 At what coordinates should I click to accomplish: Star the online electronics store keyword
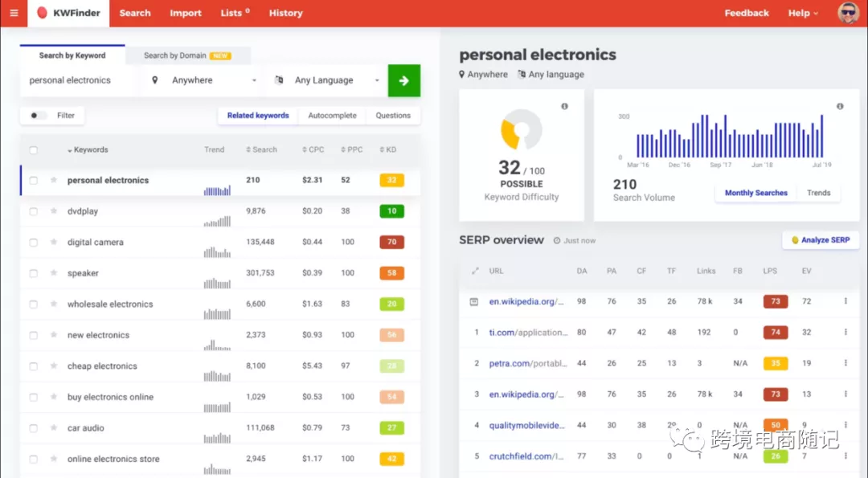coord(54,459)
